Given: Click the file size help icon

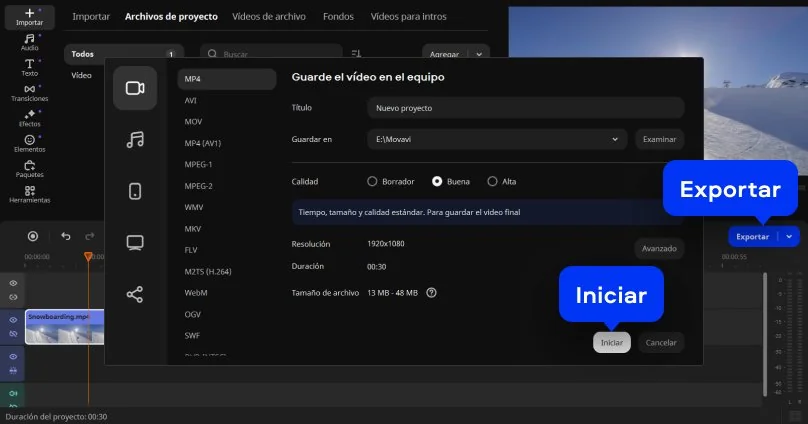Looking at the screenshot, I should [431, 293].
